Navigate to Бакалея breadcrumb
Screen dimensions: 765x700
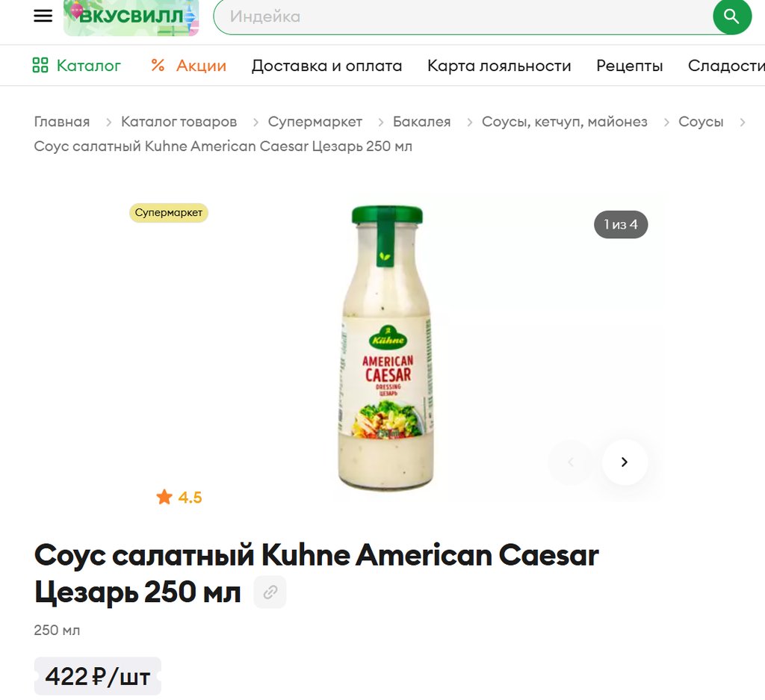click(x=421, y=122)
